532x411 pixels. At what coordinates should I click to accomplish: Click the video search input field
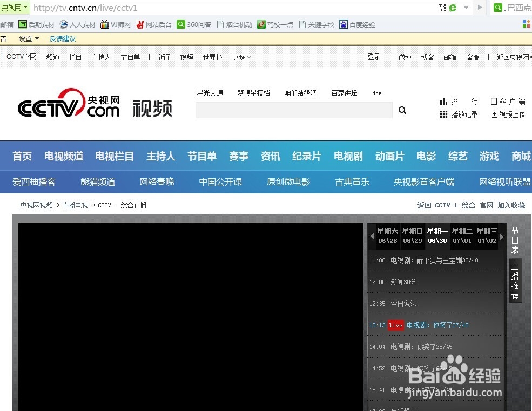(x=294, y=110)
